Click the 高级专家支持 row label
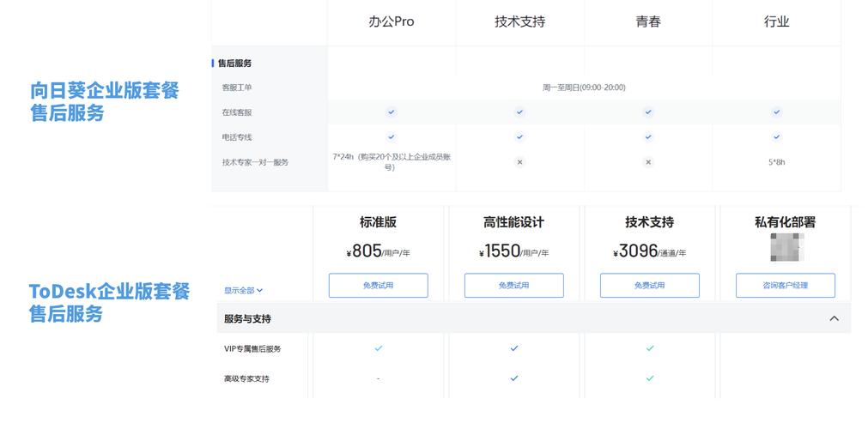868x429 pixels. pos(246,379)
